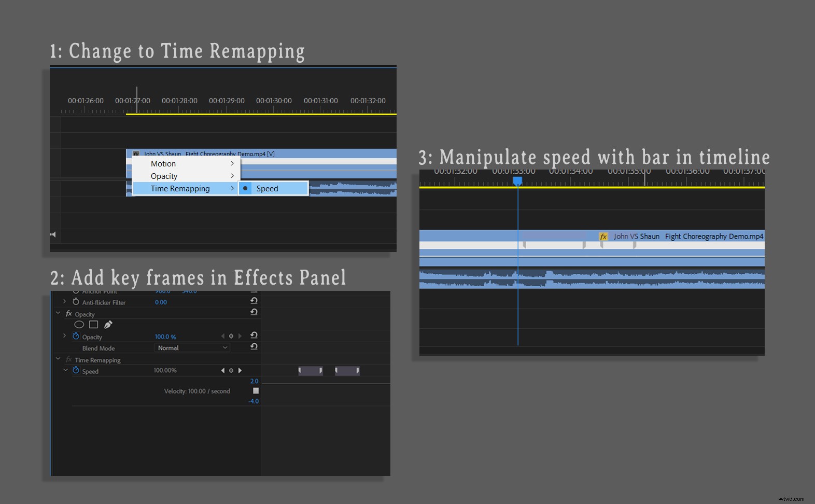
Task: Click the audio waveform track in step 3 timeline
Action: [592, 279]
